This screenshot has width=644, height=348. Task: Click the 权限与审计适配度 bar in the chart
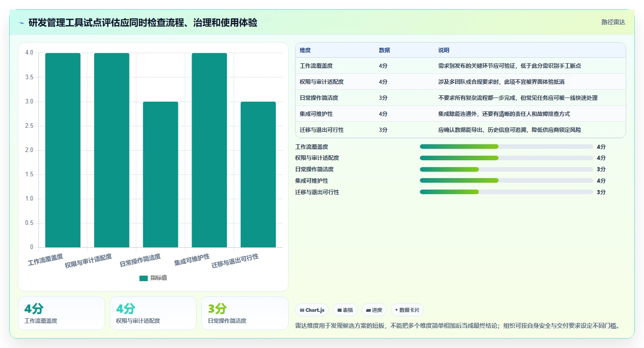(x=112, y=150)
